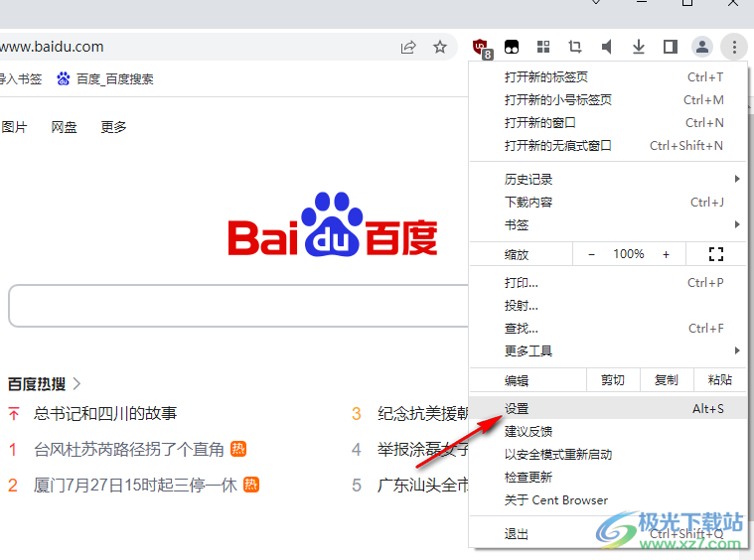Open downloads with the arrow icon

point(639,47)
